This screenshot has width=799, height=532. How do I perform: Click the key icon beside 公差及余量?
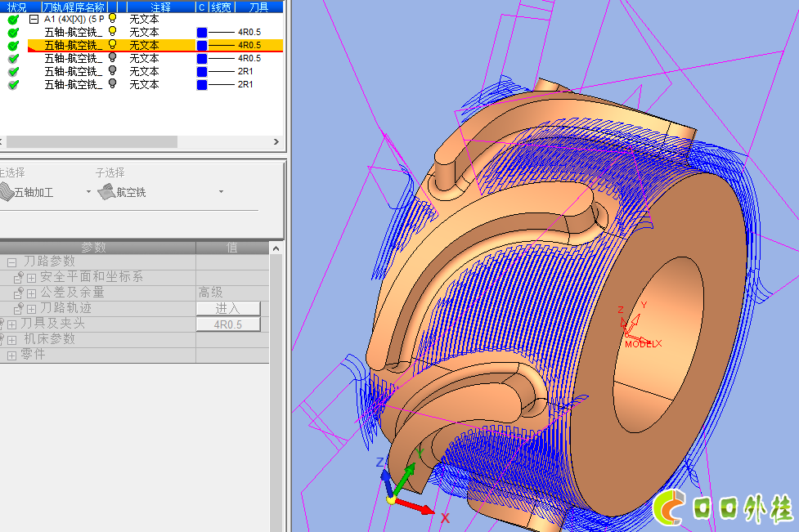click(x=19, y=293)
